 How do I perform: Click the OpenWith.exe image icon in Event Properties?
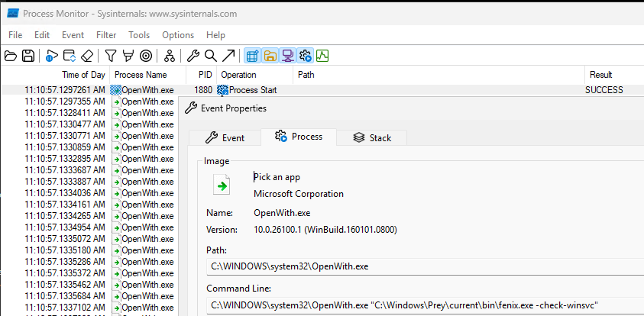click(222, 185)
